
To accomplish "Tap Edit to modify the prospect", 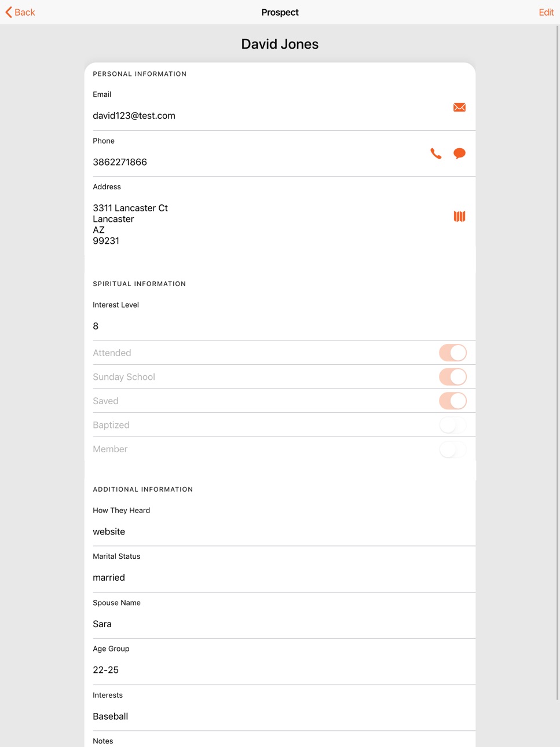I will 546,12.
